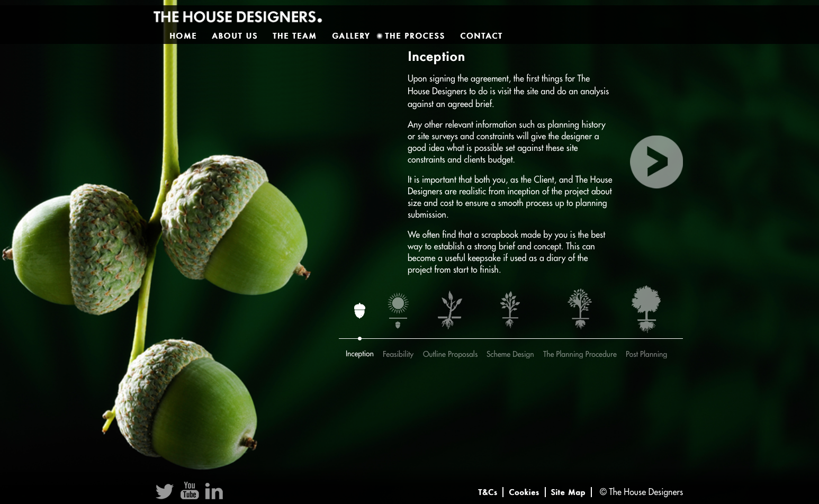This screenshot has height=504, width=819.
Task: Select the sun Feasibility stage icon
Action: point(398,310)
